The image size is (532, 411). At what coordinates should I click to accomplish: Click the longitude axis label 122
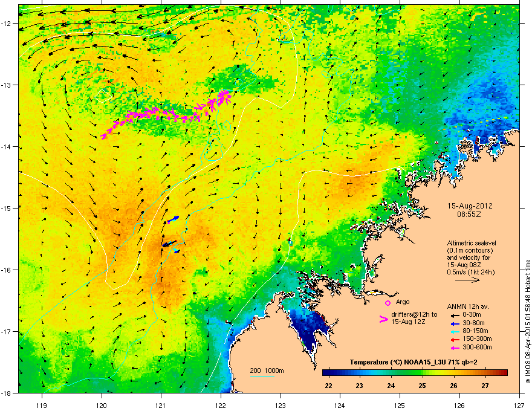[x=221, y=405]
